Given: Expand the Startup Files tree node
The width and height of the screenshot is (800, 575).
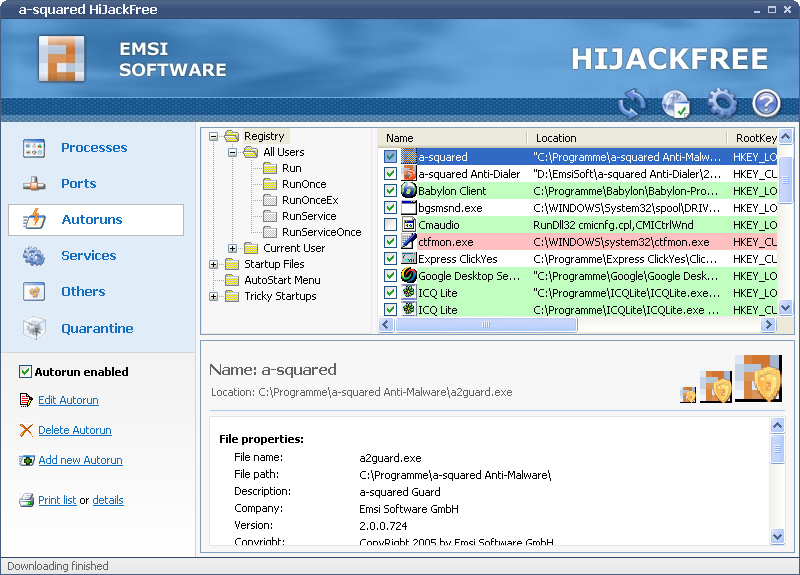Looking at the screenshot, I should (x=214, y=264).
